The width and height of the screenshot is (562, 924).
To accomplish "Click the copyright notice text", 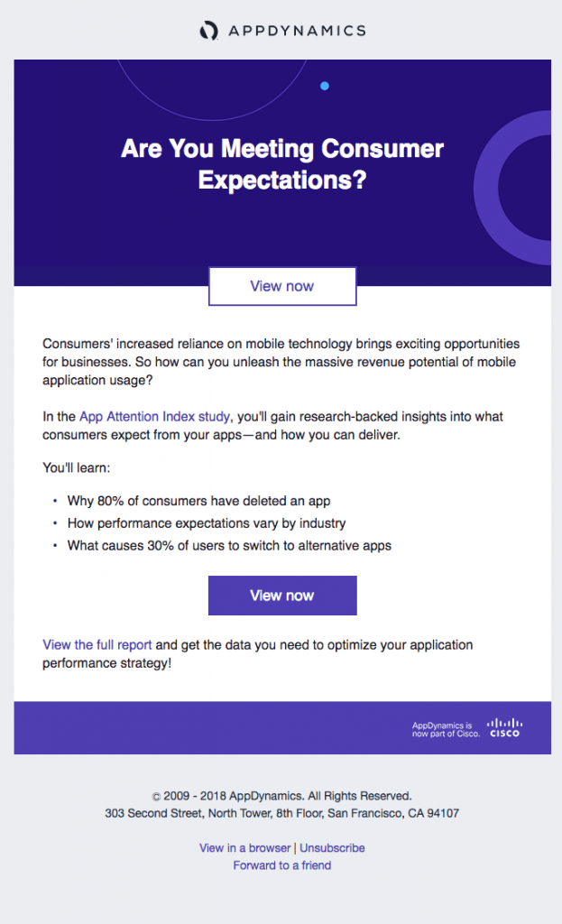I will pyautogui.click(x=281, y=795).
